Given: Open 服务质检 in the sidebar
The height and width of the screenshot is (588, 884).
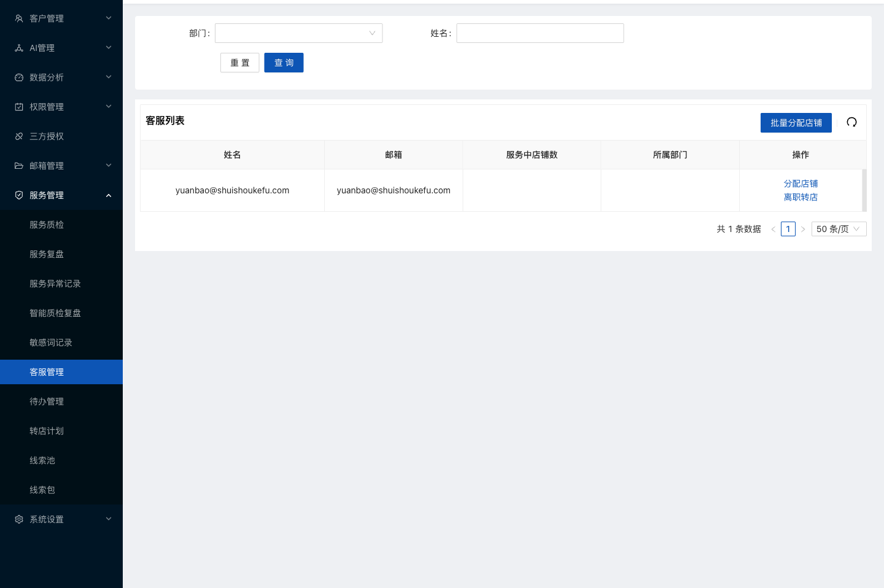Looking at the screenshot, I should click(x=61, y=225).
